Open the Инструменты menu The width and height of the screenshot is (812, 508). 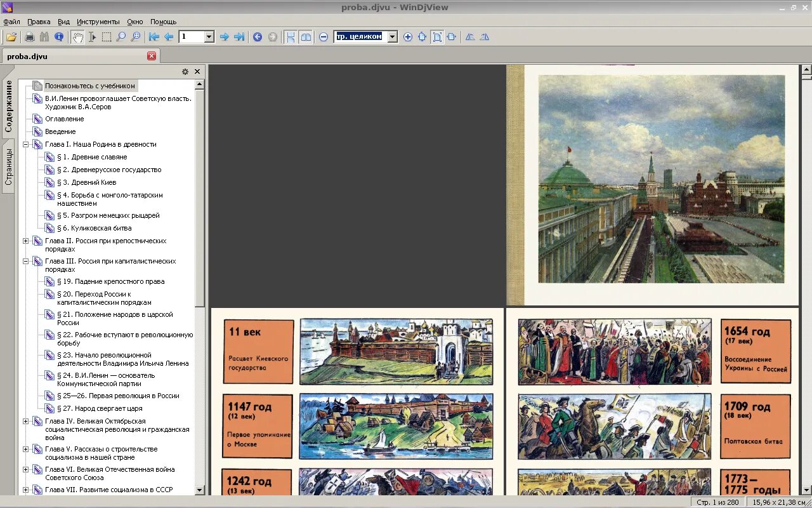(98, 22)
